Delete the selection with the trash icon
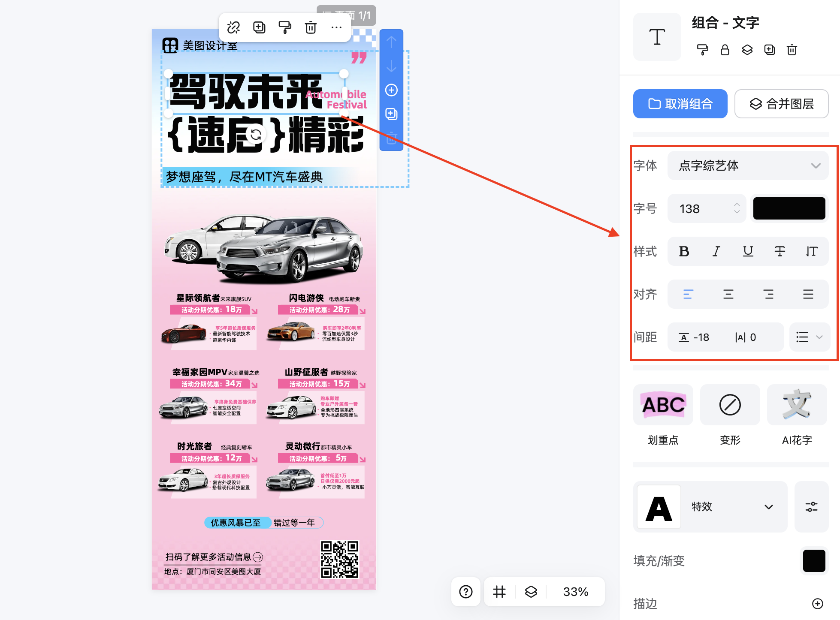The width and height of the screenshot is (840, 620). tap(311, 27)
